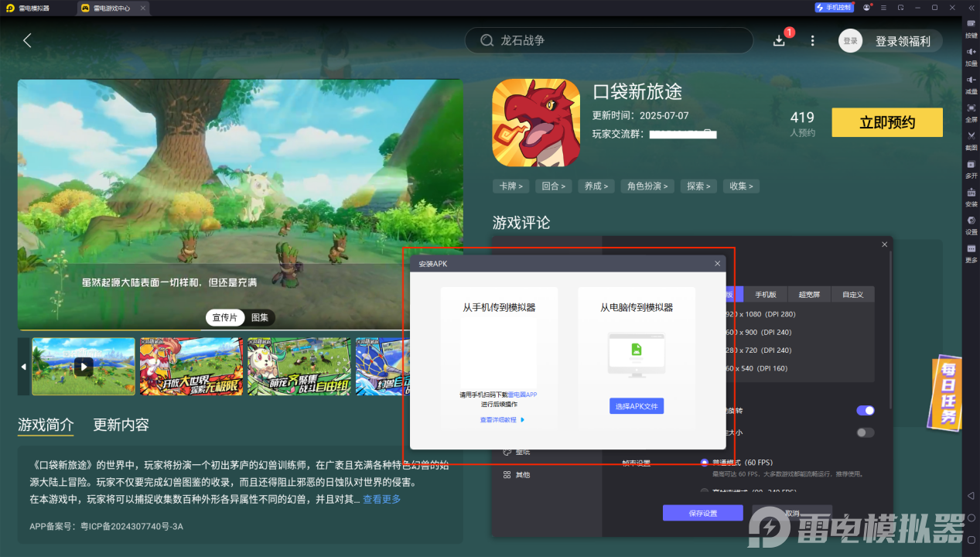The image size is (980, 557).
Task: Open the 收集 tag
Action: (x=741, y=186)
